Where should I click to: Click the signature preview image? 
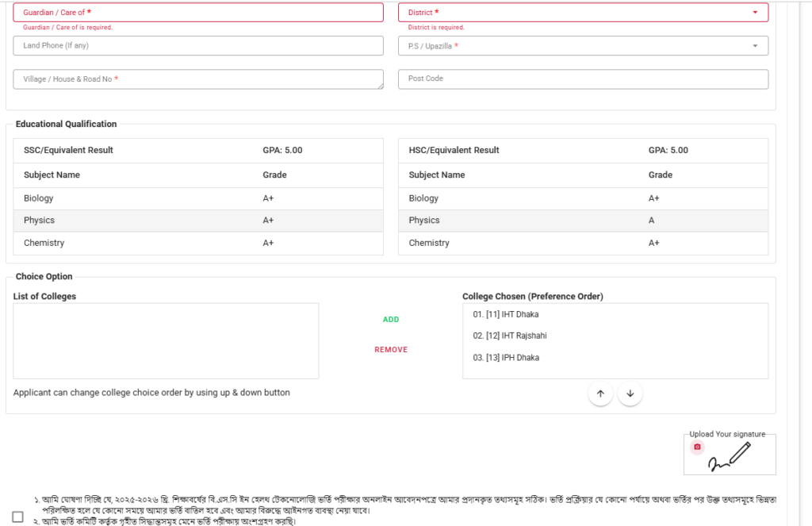[730, 458]
